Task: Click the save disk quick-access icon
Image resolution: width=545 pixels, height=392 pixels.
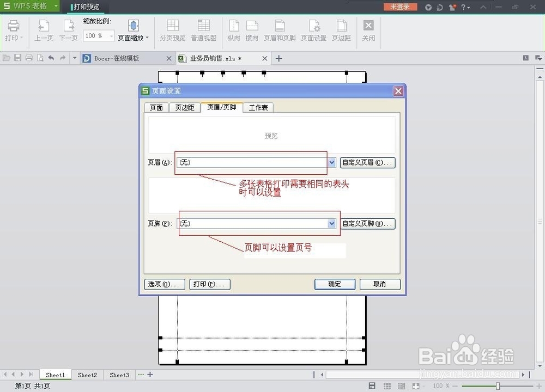Action: [18, 58]
